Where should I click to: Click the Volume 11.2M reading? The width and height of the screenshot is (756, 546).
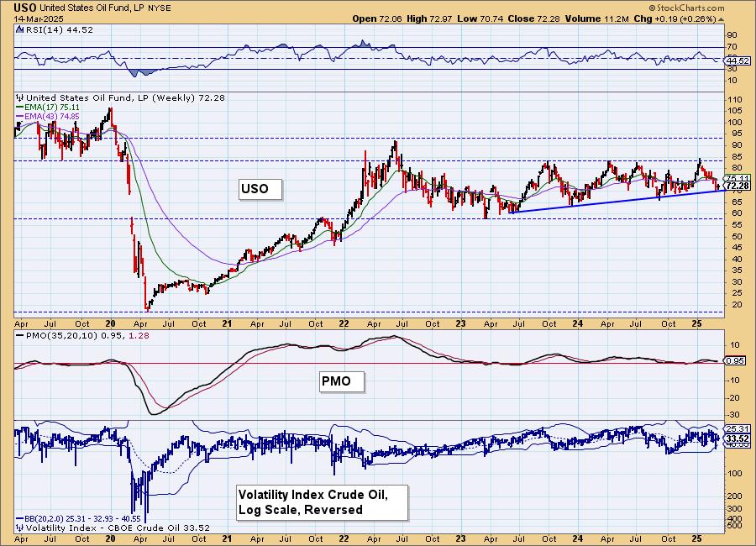pyautogui.click(x=597, y=18)
